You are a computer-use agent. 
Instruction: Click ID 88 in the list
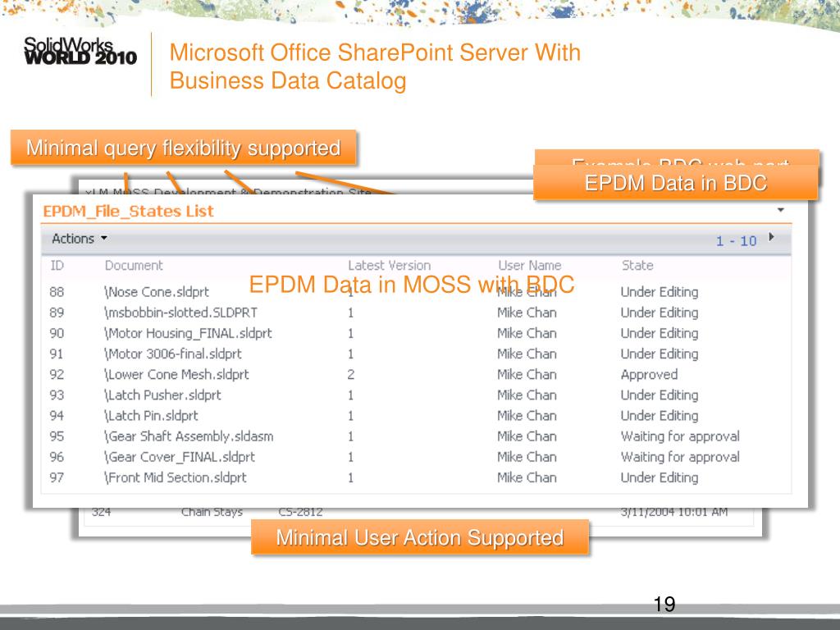[x=57, y=292]
